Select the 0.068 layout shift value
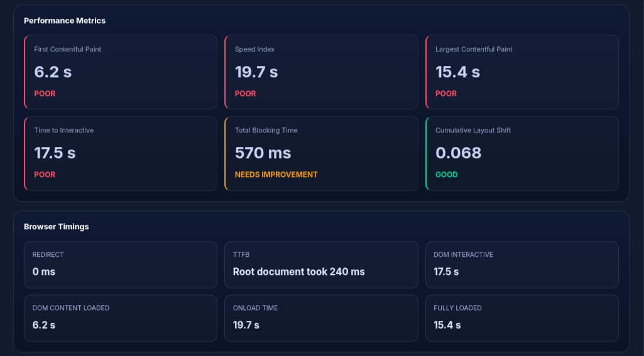 [458, 153]
